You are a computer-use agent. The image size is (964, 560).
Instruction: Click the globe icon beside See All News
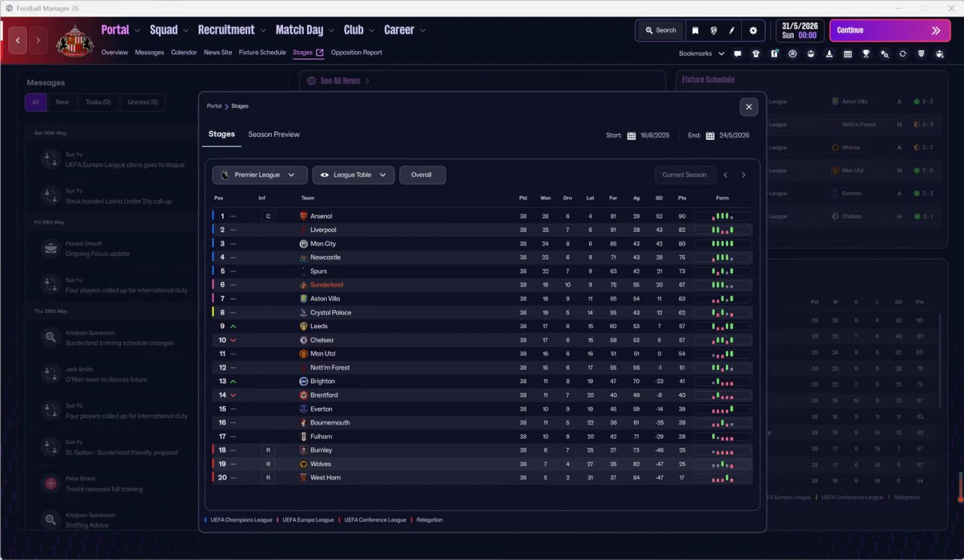pyautogui.click(x=311, y=81)
